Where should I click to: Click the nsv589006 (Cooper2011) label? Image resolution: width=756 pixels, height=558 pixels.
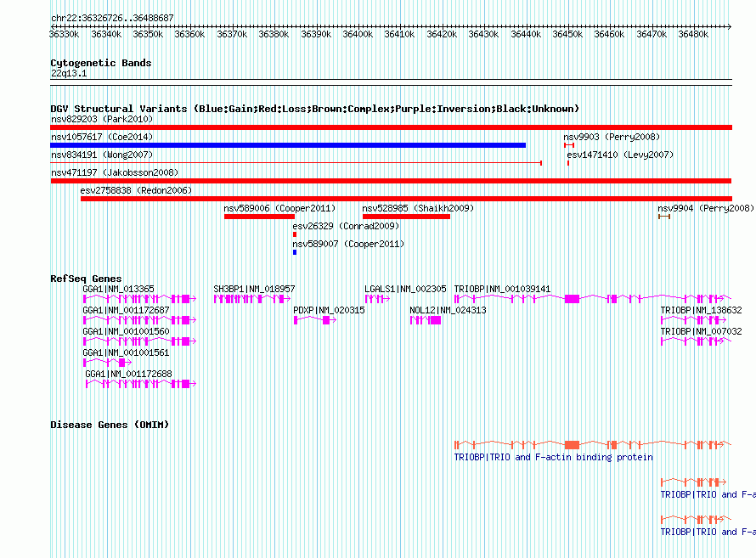click(x=279, y=208)
